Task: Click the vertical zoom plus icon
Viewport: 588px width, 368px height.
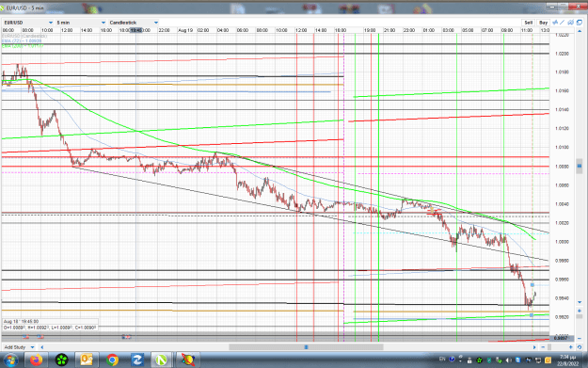Action: [x=580, y=311]
